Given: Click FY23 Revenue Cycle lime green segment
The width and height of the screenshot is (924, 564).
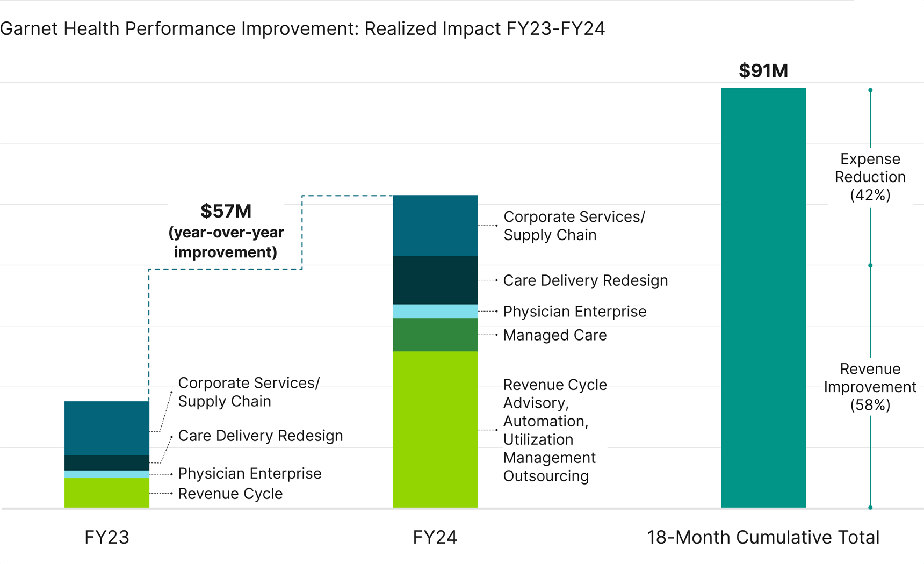Looking at the screenshot, I should click(x=107, y=493).
